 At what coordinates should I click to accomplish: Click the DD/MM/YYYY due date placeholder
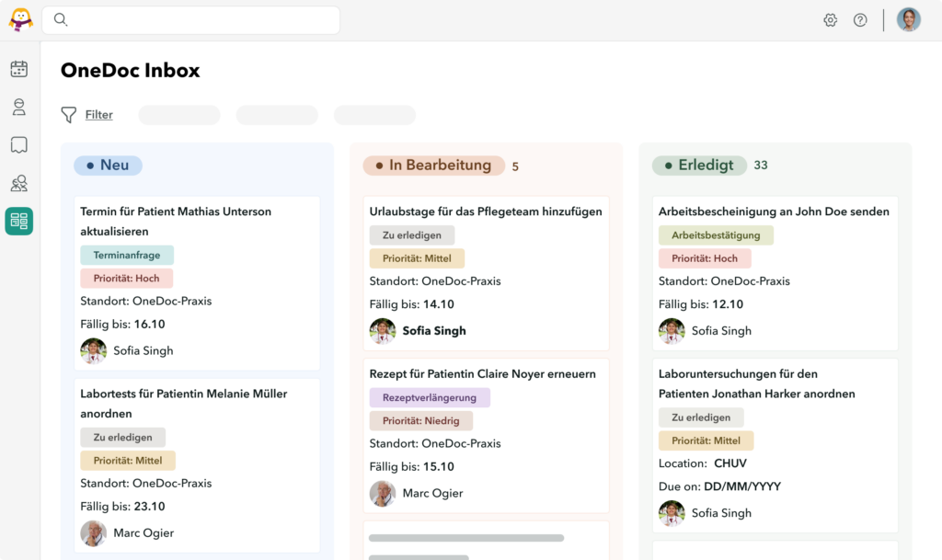[742, 486]
